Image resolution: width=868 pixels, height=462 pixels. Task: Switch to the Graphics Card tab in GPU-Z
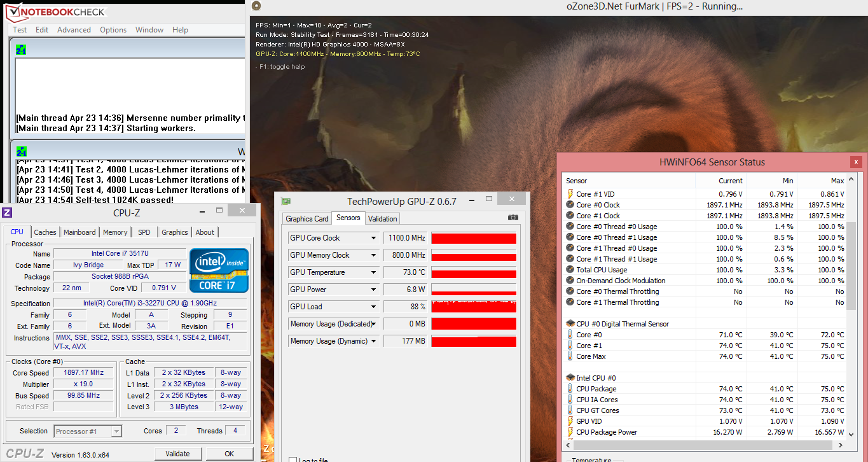(x=307, y=219)
